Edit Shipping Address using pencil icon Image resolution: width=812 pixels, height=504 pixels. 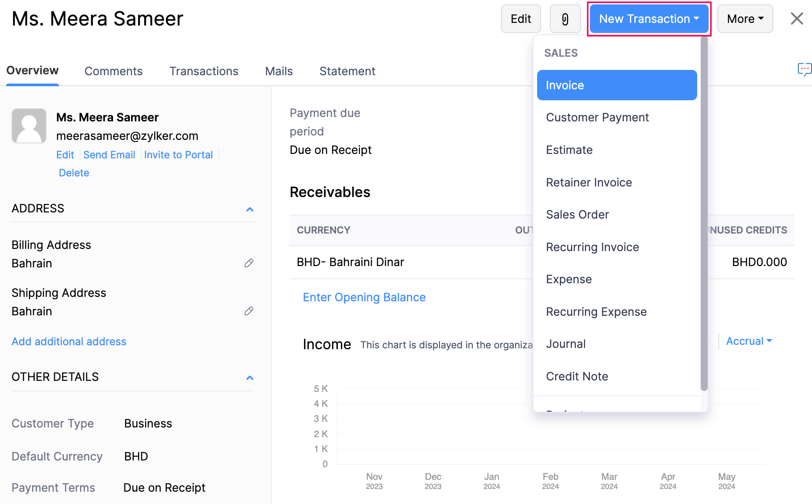tap(249, 311)
